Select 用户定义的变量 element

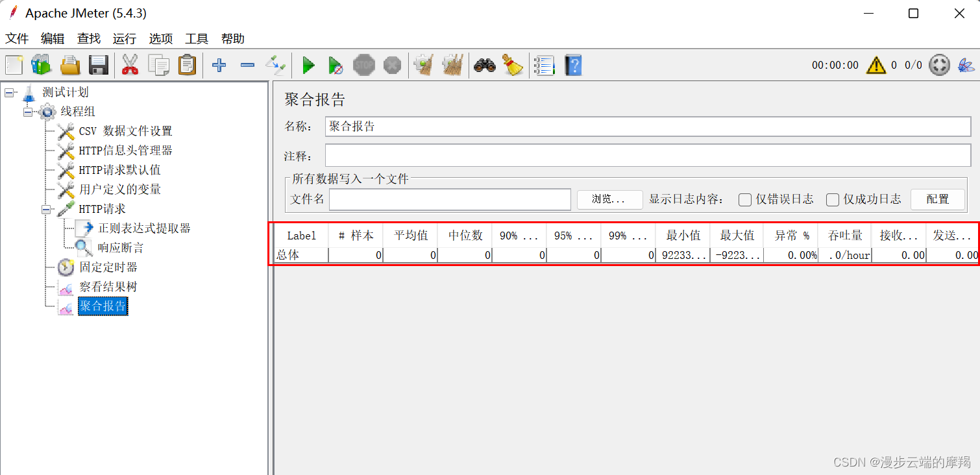tap(120, 189)
